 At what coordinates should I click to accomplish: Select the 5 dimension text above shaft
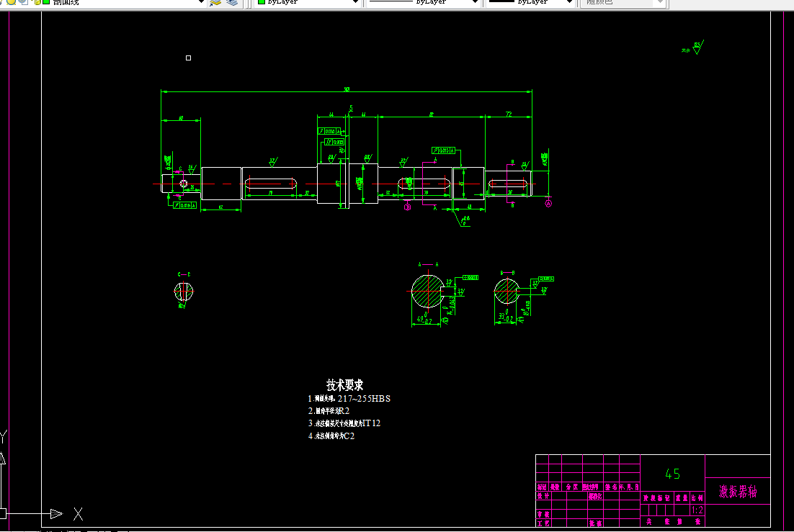[350, 108]
